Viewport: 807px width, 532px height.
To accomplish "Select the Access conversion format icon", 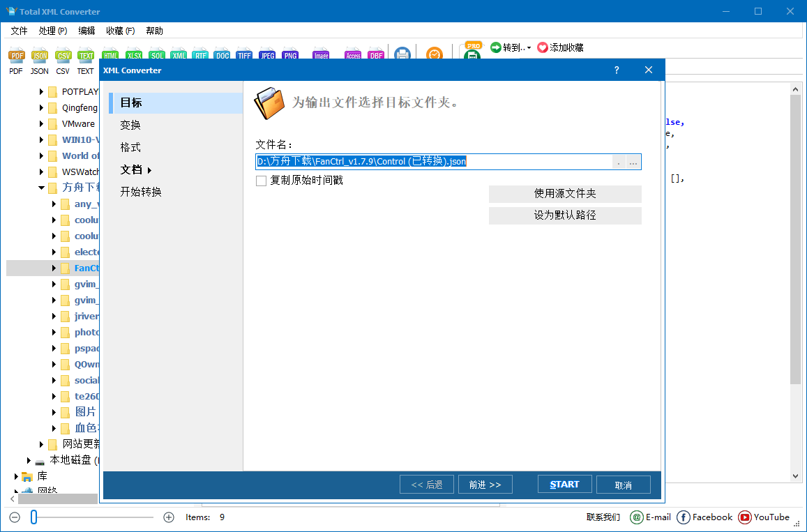I will 353,54.
